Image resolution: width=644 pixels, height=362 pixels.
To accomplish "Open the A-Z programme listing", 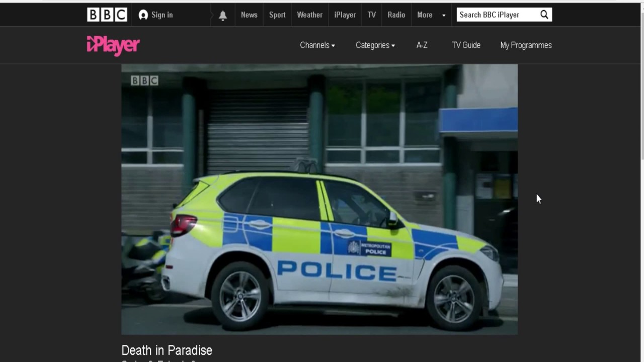I will tap(422, 45).
